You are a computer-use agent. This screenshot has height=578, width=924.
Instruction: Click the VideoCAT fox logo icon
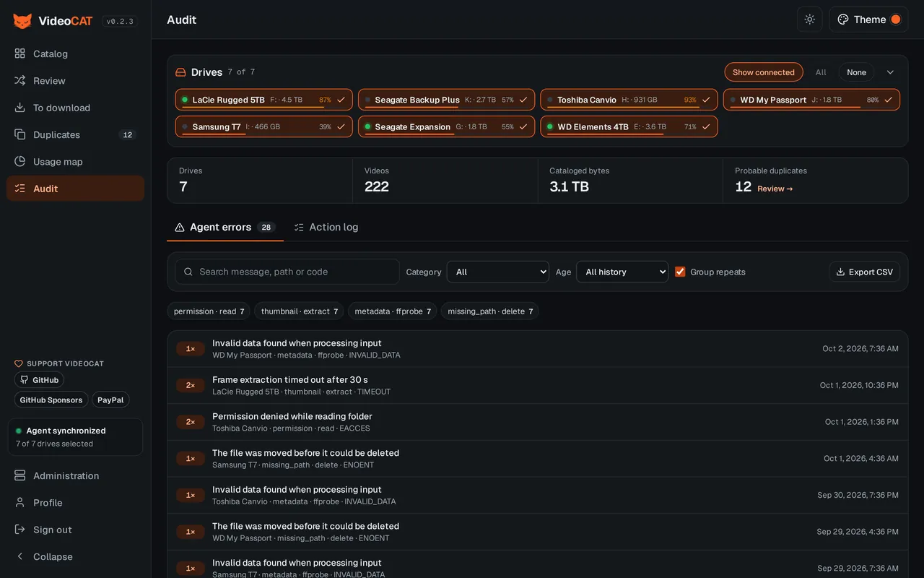click(x=22, y=21)
